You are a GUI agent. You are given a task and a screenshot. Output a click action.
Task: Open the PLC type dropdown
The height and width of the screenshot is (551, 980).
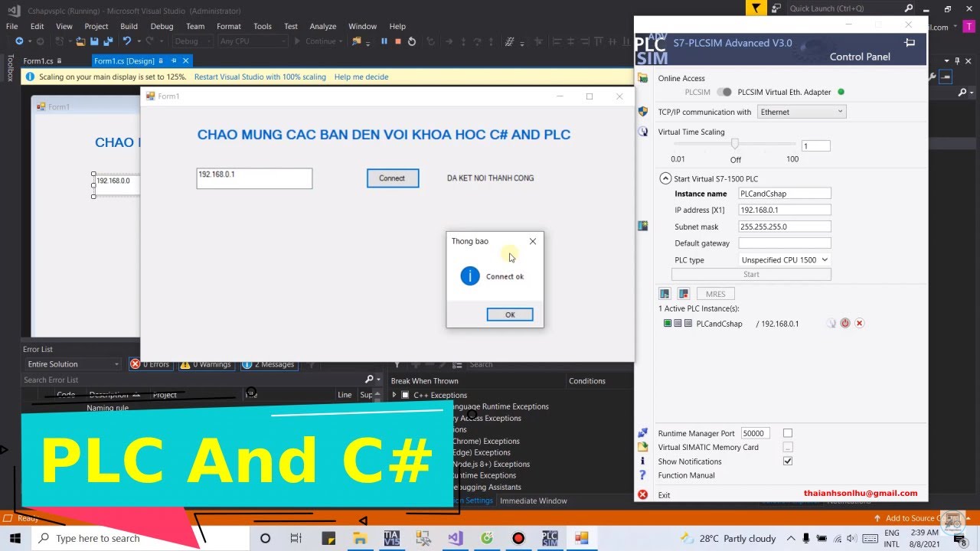pos(785,260)
